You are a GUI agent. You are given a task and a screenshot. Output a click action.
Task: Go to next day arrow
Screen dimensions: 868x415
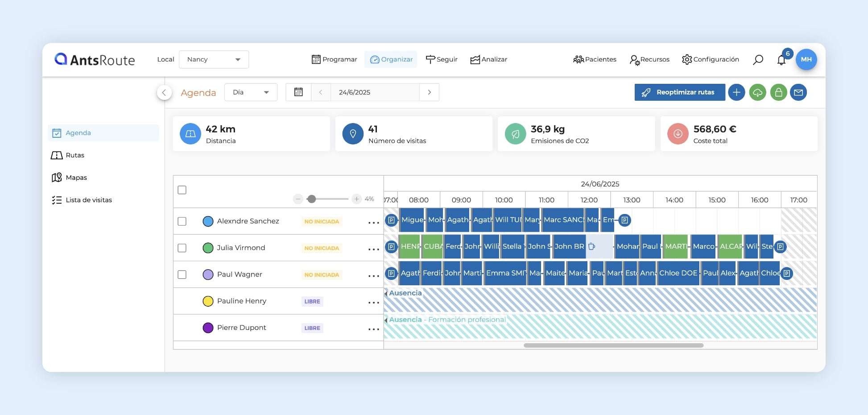(429, 92)
